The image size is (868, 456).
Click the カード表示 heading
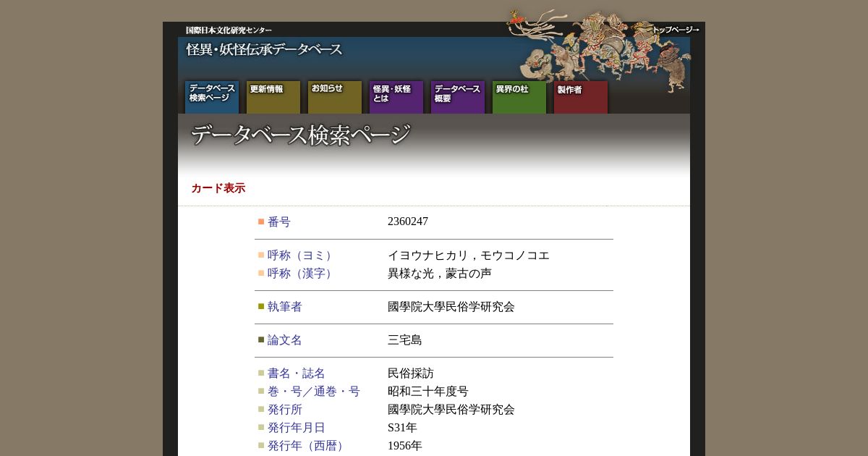click(x=218, y=188)
